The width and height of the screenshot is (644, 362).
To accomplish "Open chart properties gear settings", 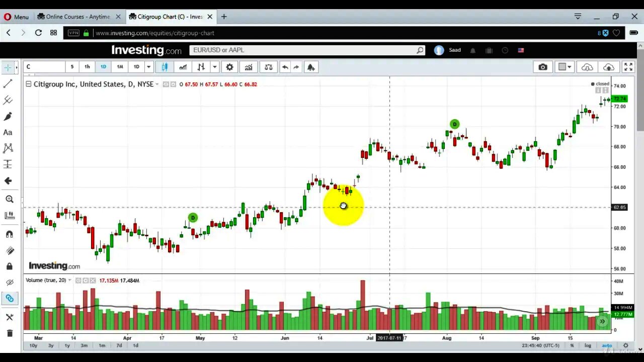I will [x=229, y=67].
